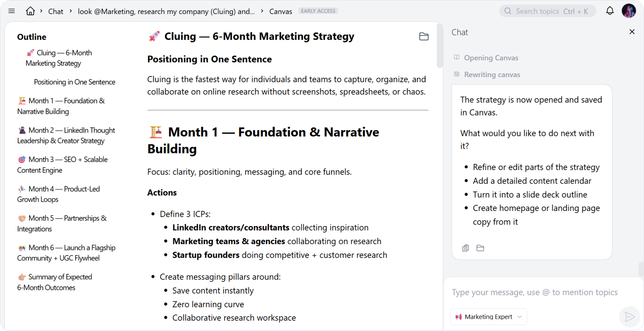
Task: Click the document icon next to Rewriting canvas
Action: pos(457,74)
